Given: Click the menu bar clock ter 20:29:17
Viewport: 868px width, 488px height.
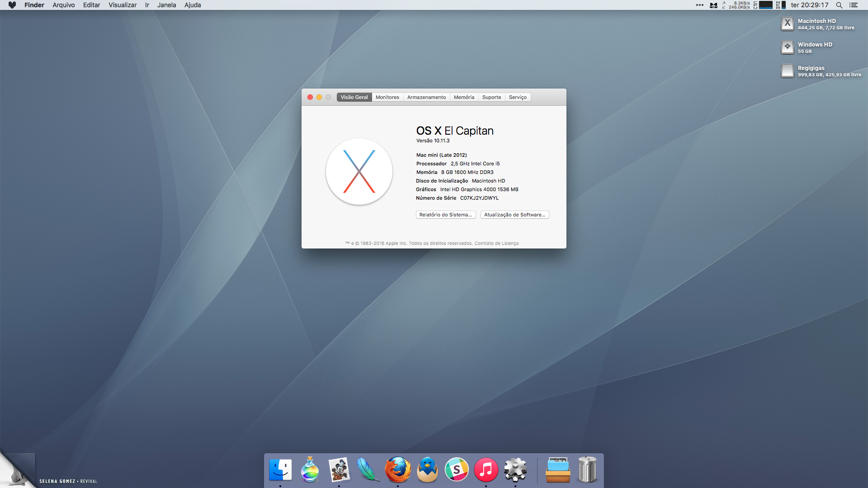Looking at the screenshot, I should pos(809,5).
